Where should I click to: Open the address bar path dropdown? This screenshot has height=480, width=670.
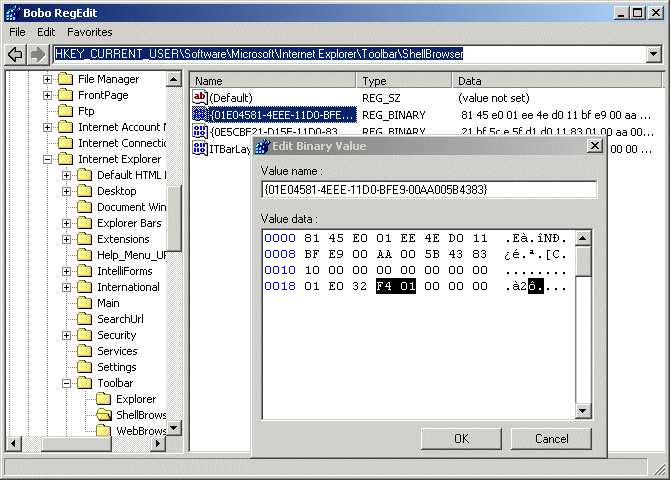click(x=654, y=54)
